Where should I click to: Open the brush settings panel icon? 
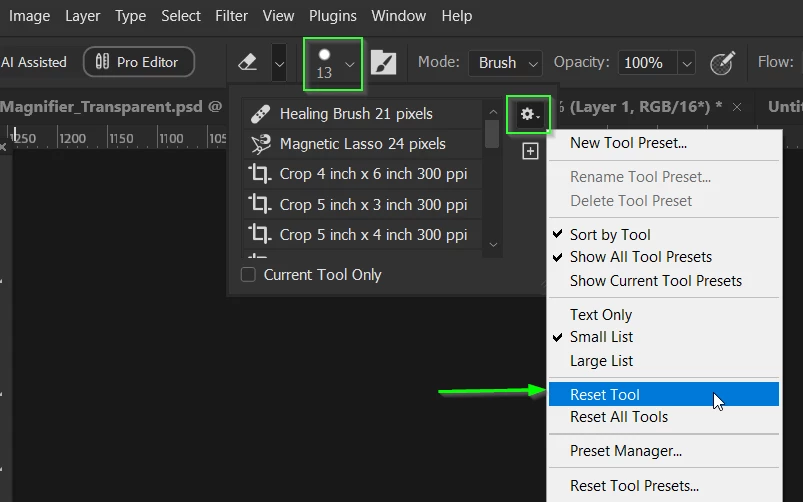coord(384,63)
